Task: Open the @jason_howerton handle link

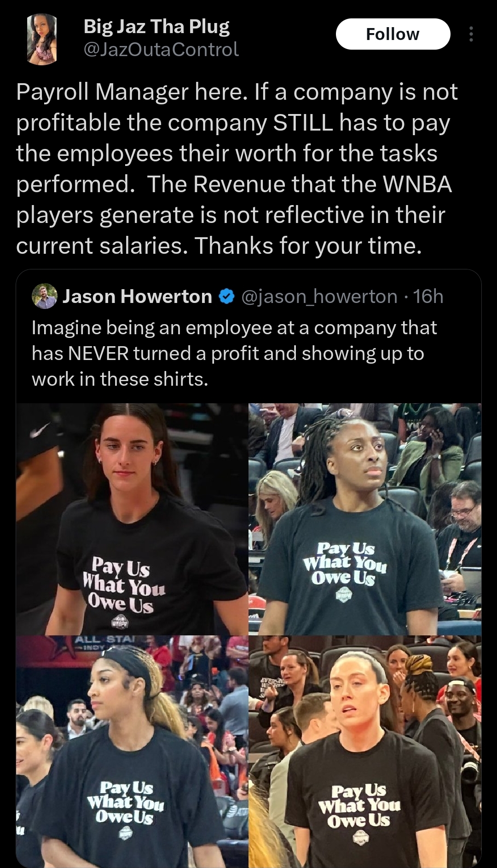Action: (319, 297)
